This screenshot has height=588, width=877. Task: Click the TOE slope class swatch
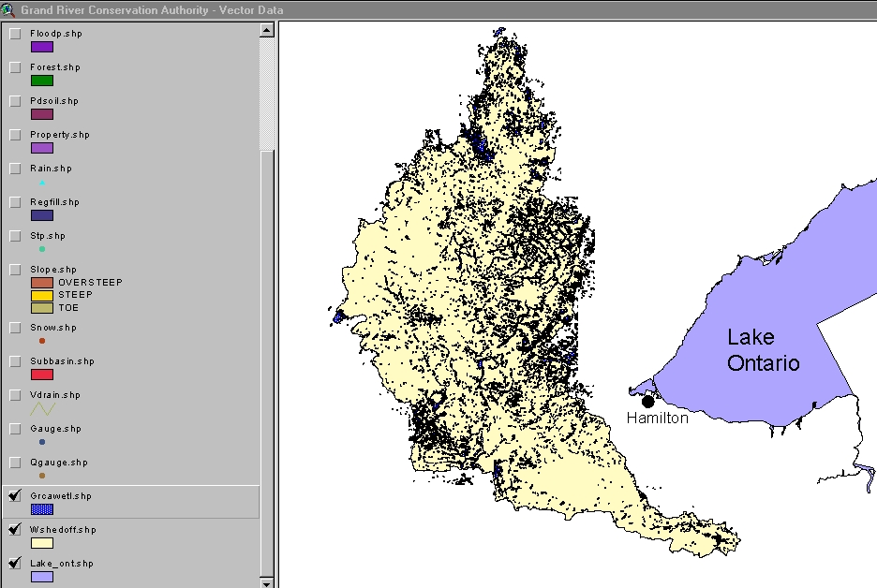42,308
